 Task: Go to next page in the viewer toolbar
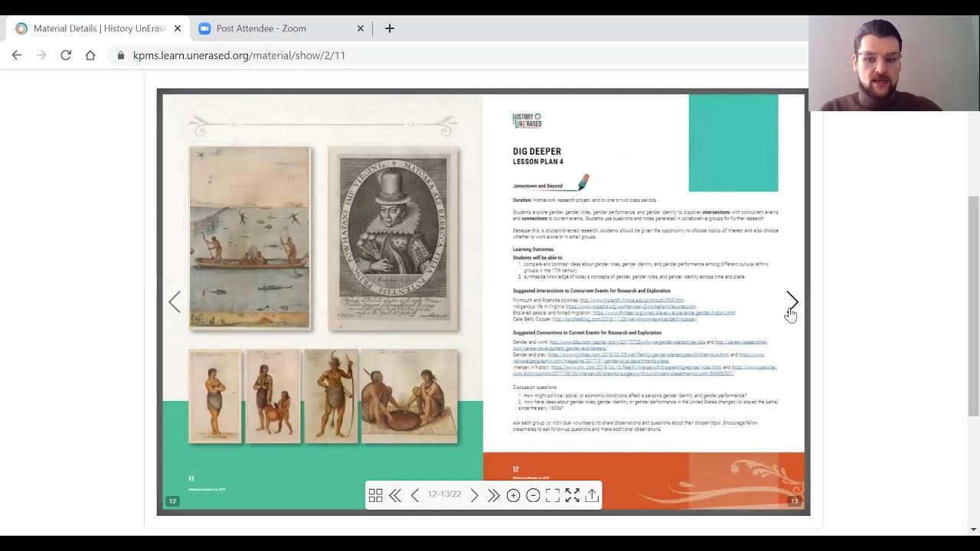474,496
